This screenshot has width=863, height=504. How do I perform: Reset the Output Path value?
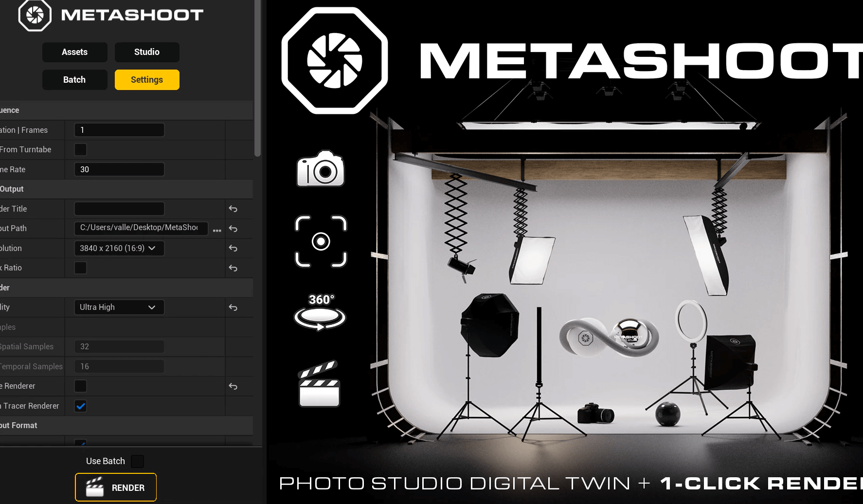[x=233, y=229]
